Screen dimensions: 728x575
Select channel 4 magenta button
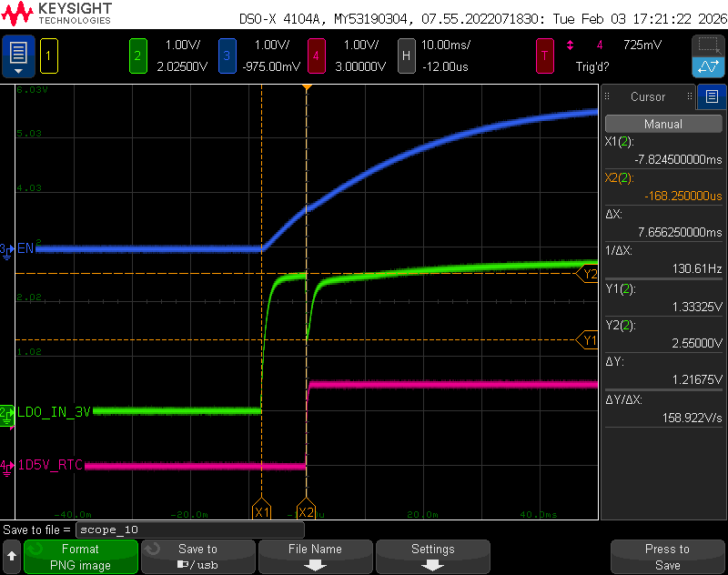[x=316, y=56]
